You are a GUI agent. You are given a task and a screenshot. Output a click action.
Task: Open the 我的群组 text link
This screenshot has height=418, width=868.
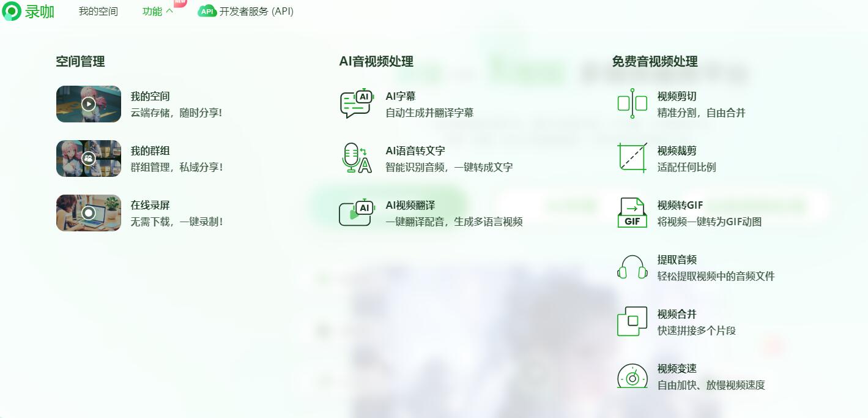[150, 151]
